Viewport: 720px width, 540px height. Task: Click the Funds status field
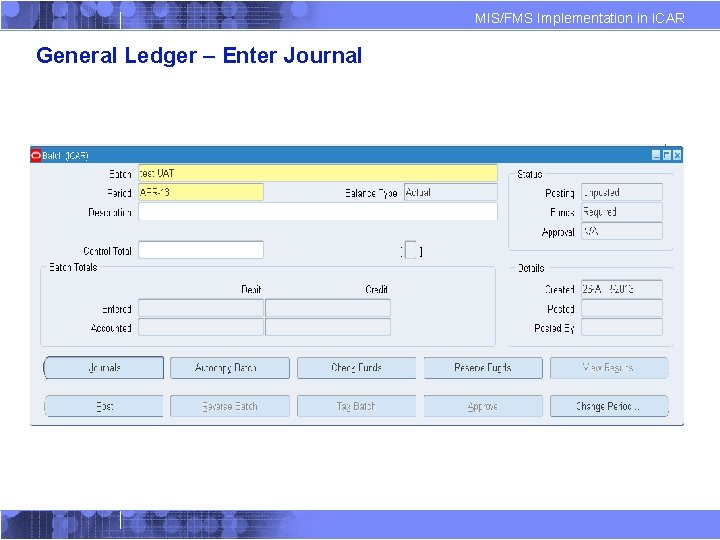622,212
